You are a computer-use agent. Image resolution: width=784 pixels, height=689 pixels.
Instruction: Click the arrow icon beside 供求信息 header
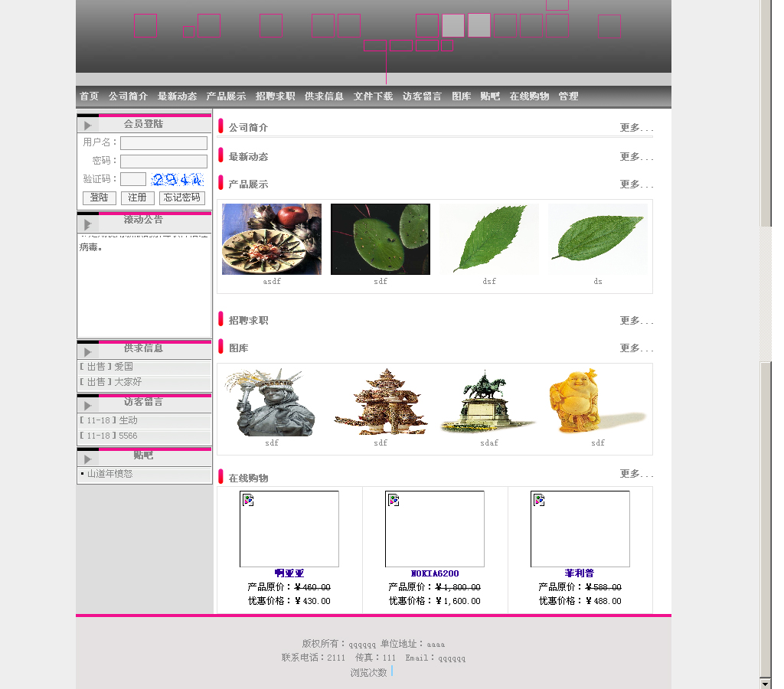tap(88, 352)
